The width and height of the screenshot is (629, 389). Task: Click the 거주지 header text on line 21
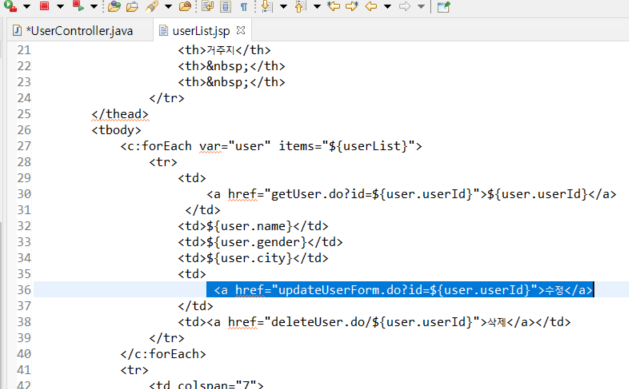(221, 50)
